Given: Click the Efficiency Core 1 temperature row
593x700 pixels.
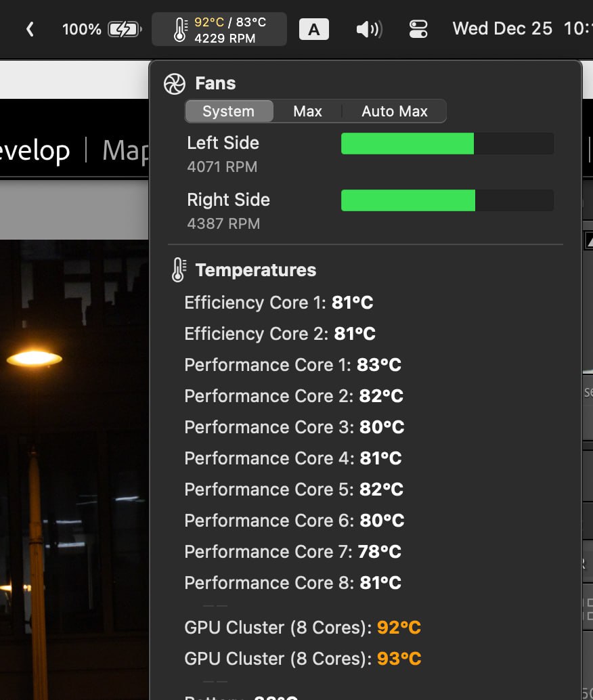Looking at the screenshot, I should coord(278,303).
